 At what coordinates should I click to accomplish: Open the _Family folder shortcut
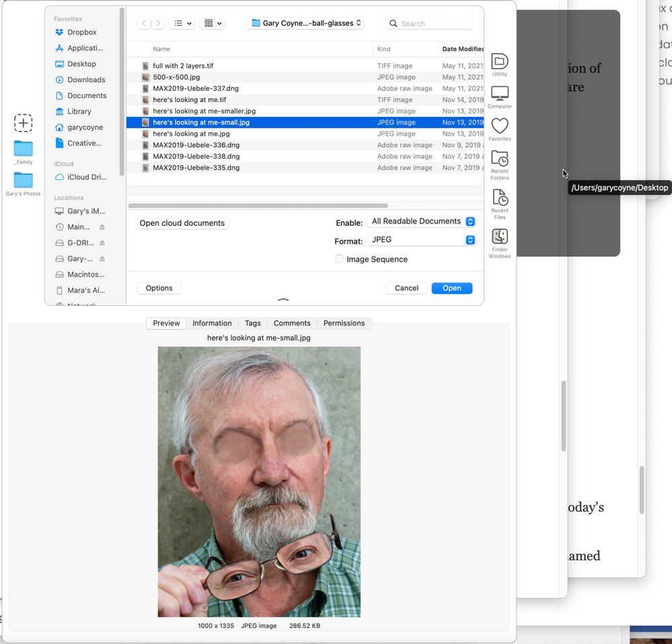(23, 152)
